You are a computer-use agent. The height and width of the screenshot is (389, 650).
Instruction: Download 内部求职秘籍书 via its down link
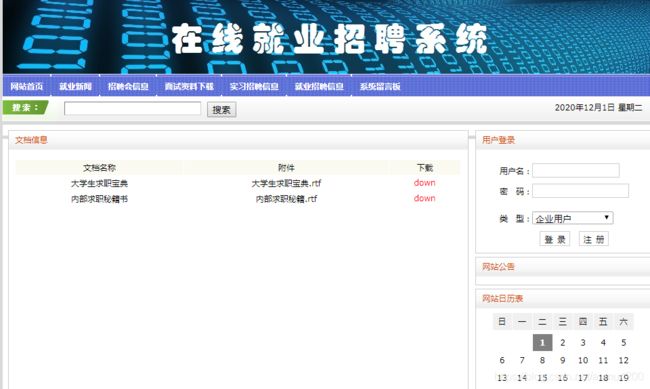(424, 199)
